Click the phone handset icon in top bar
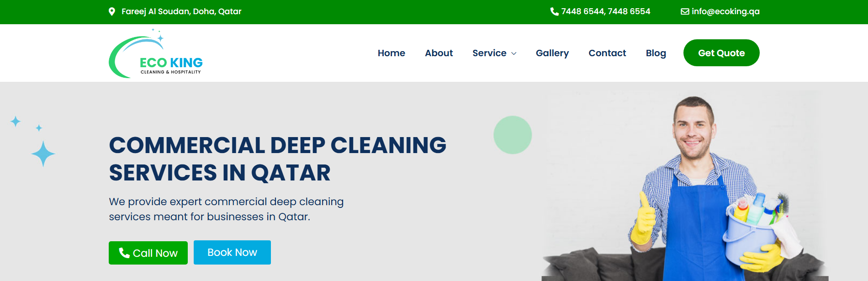 (555, 11)
